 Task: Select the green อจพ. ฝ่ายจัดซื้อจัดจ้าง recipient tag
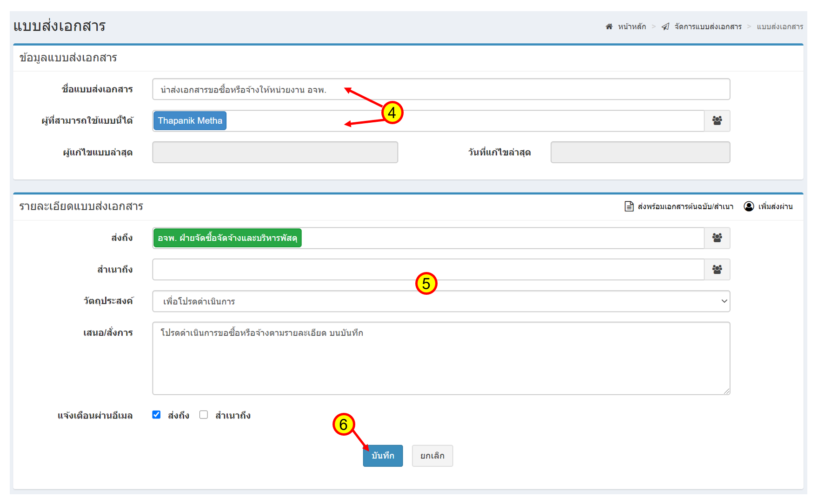click(227, 238)
